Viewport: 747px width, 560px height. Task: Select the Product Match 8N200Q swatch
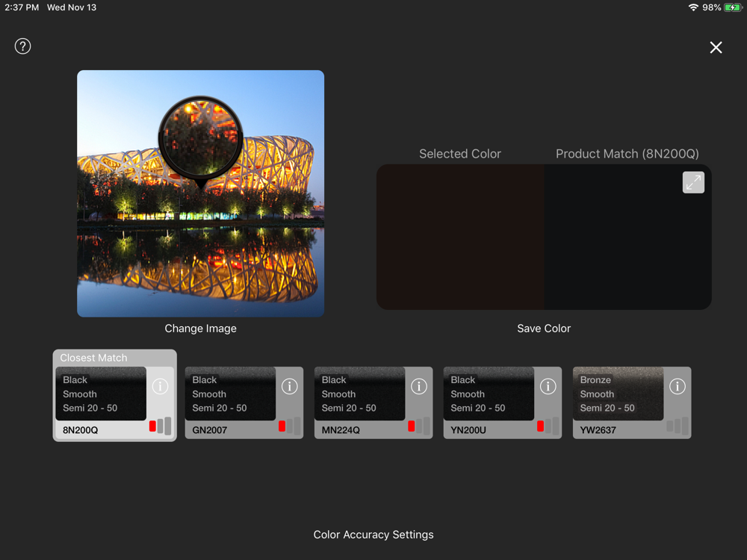(x=628, y=237)
